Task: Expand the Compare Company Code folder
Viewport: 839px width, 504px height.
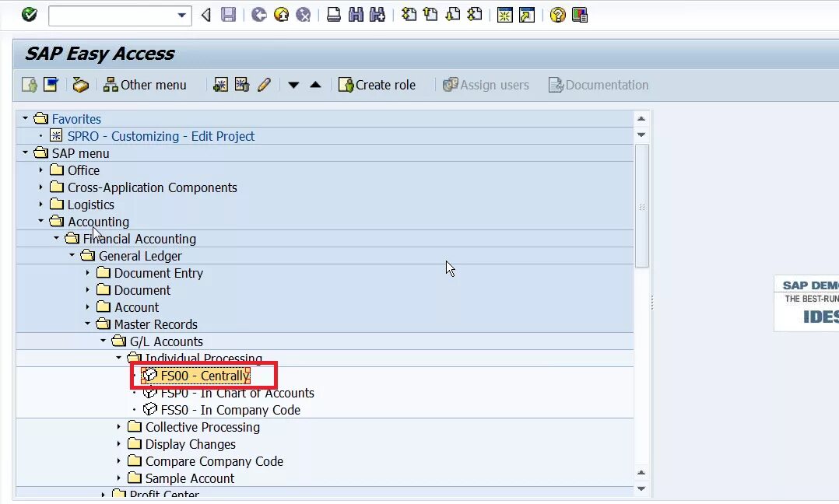Action: (x=118, y=460)
